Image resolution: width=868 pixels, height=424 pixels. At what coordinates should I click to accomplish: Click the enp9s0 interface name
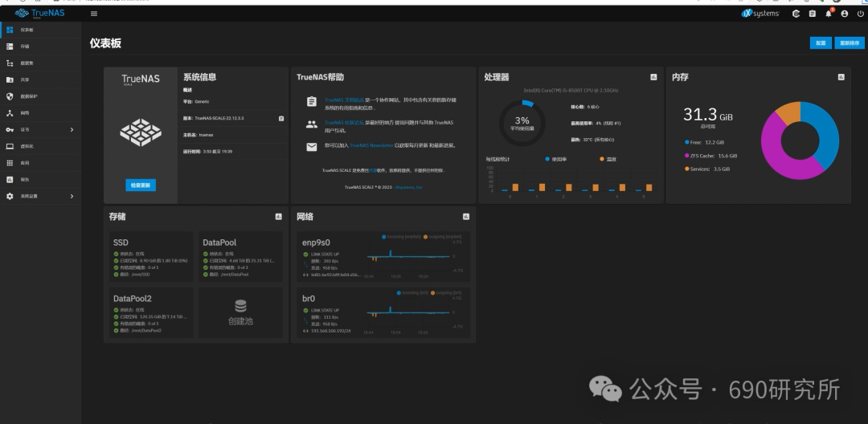tap(317, 243)
